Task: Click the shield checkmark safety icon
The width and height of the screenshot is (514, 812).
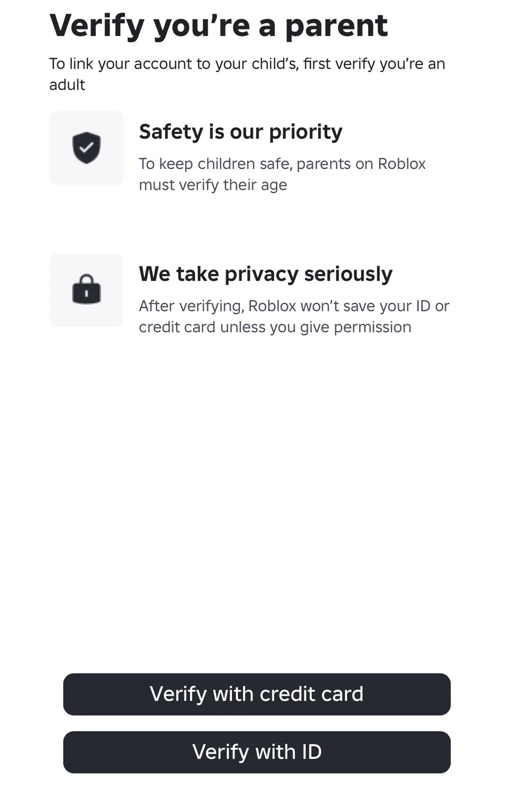Action: click(x=86, y=148)
